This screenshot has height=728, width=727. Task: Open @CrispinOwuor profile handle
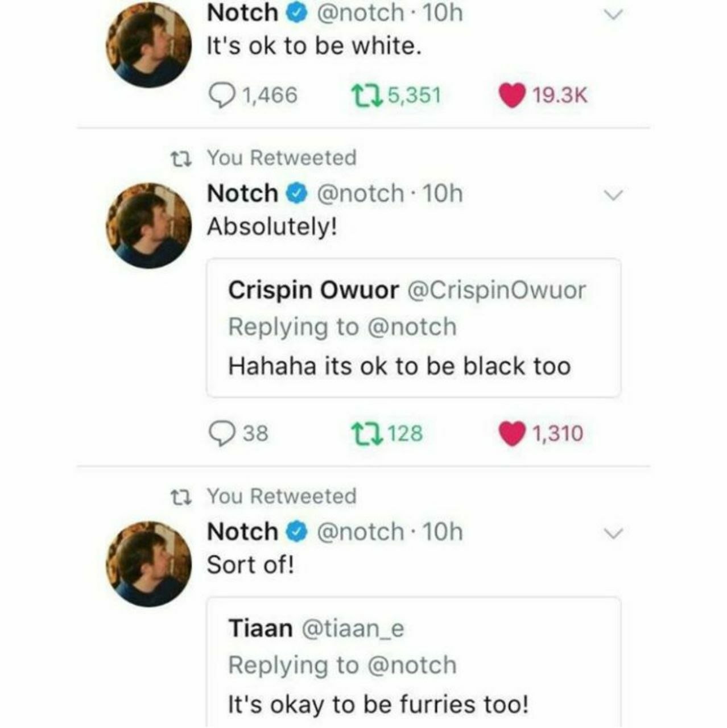[497, 291]
